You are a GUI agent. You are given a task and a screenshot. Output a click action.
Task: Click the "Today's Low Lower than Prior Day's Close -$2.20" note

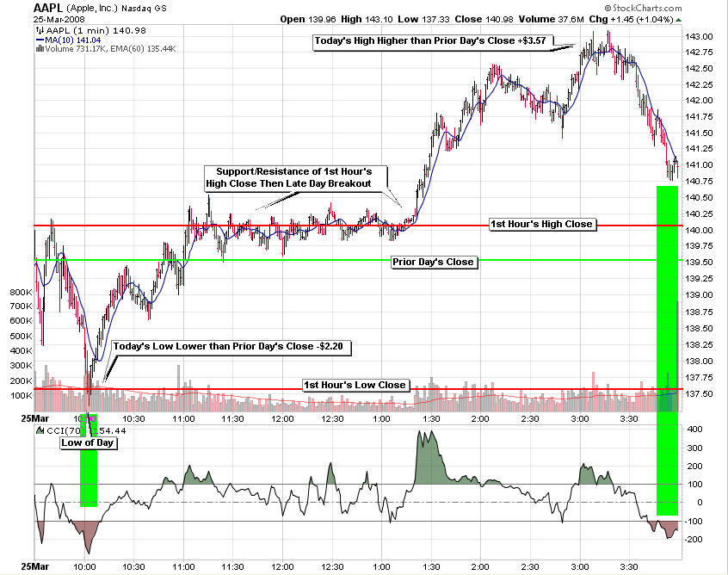pyautogui.click(x=231, y=347)
